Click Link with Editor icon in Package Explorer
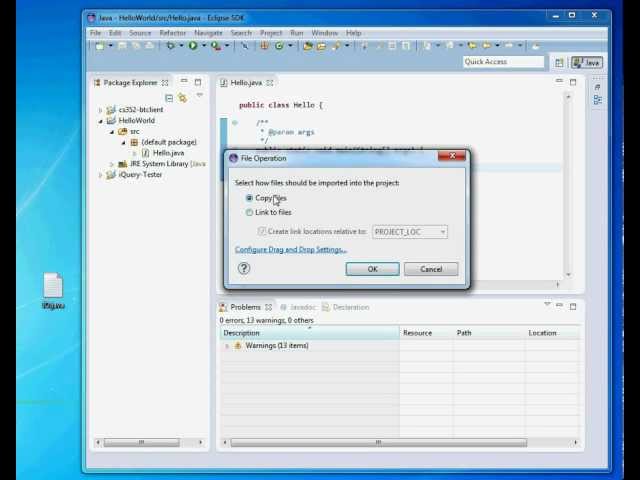Image resolution: width=640 pixels, height=480 pixels. pos(182,98)
